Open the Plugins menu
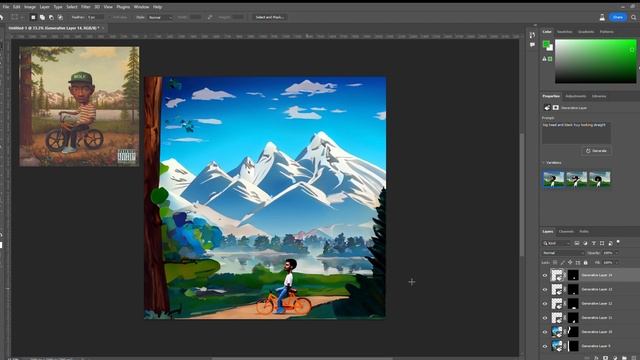 pyautogui.click(x=123, y=7)
